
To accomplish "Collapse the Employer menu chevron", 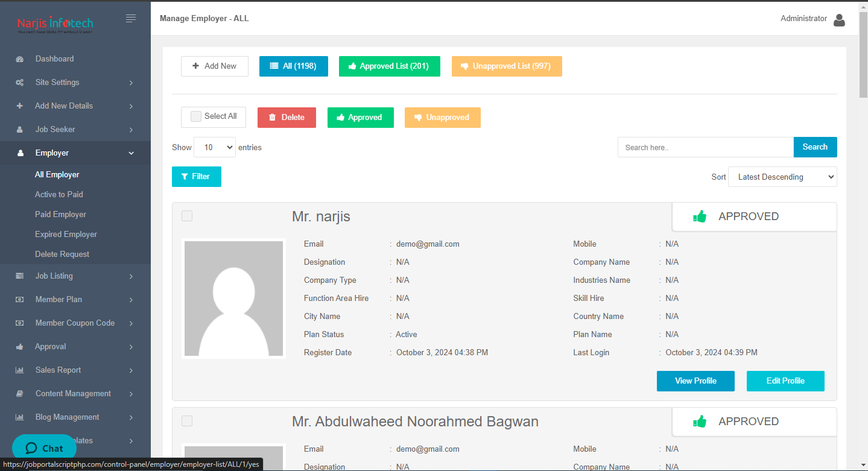I will [x=131, y=153].
